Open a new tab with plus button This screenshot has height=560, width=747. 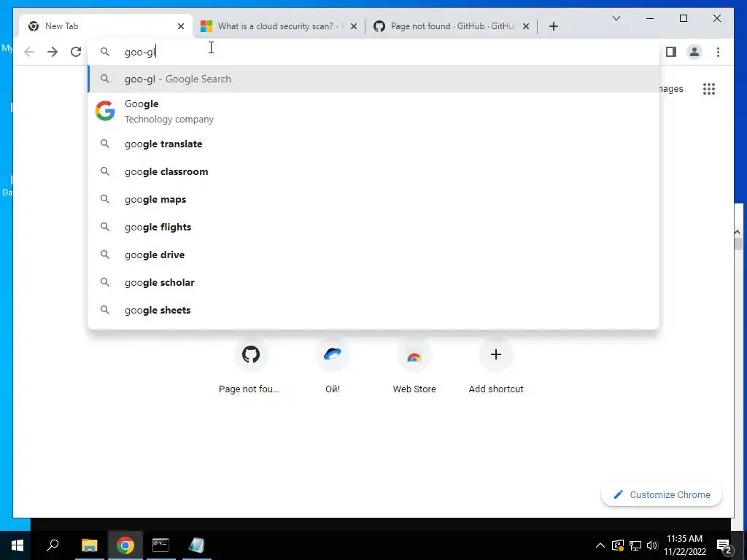553,26
